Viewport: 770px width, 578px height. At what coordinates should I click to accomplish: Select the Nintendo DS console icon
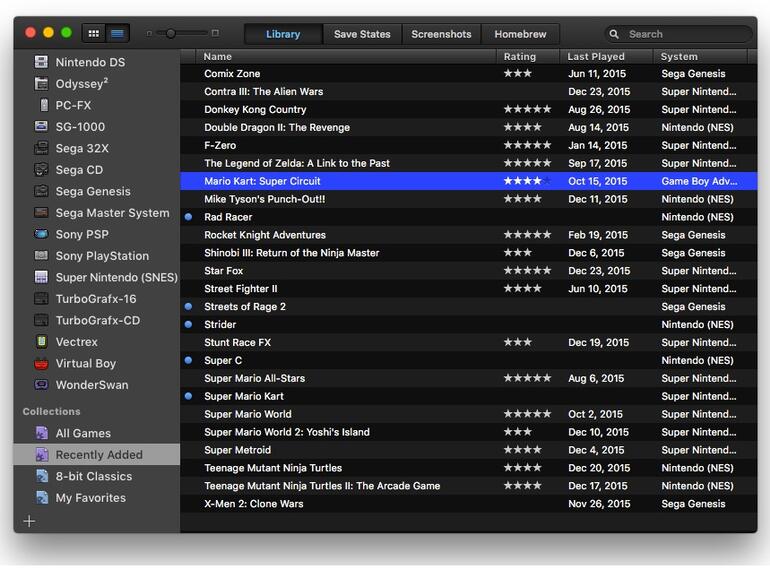pos(41,62)
